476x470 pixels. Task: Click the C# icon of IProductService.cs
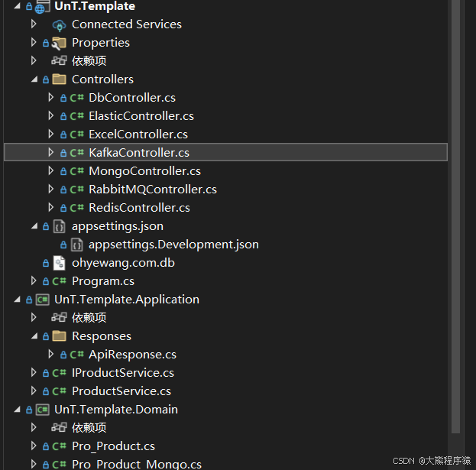(x=59, y=373)
